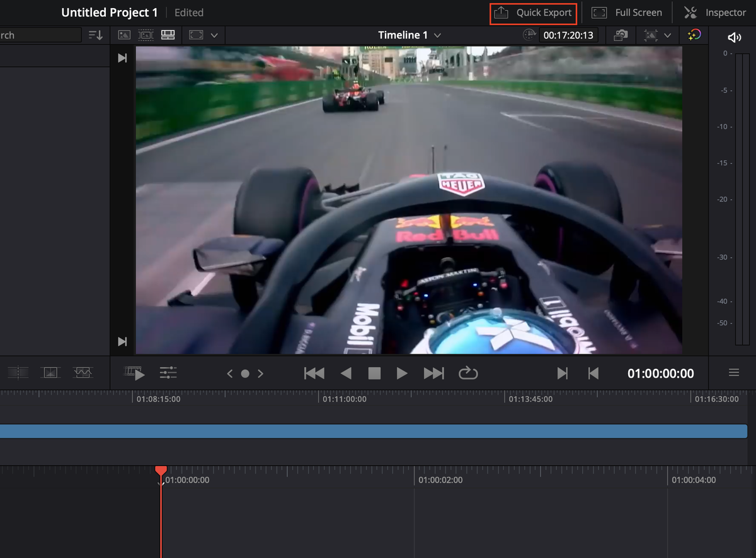Toggle loop playback
The width and height of the screenshot is (756, 558).
click(x=468, y=373)
